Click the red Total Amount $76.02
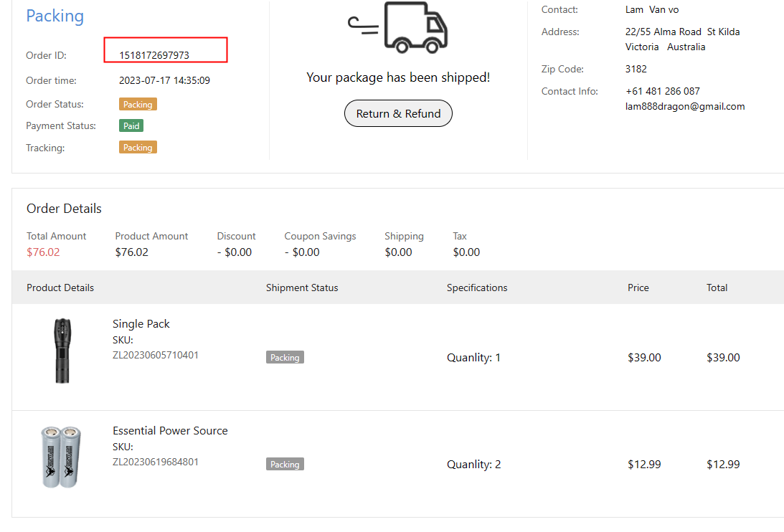This screenshot has width=784, height=532. tap(43, 252)
